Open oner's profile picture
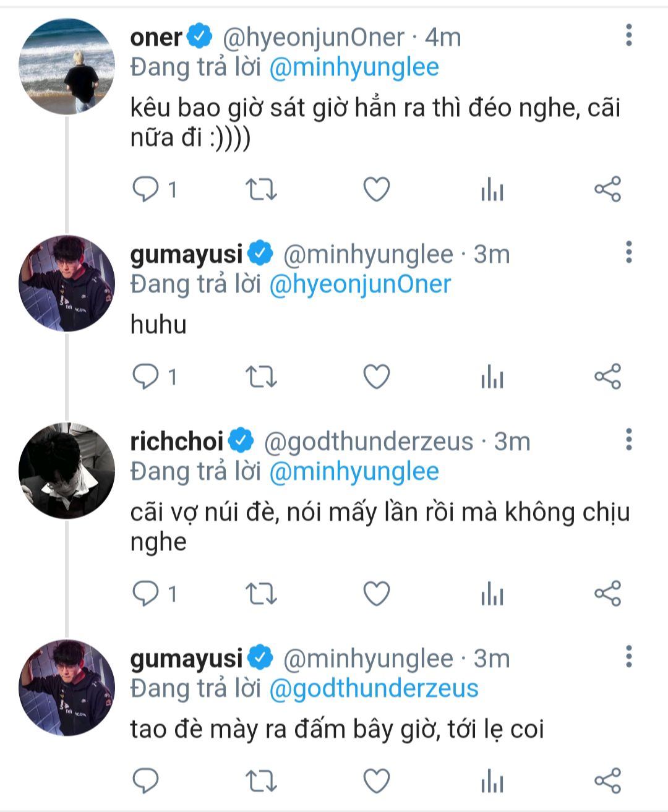 pos(67,66)
